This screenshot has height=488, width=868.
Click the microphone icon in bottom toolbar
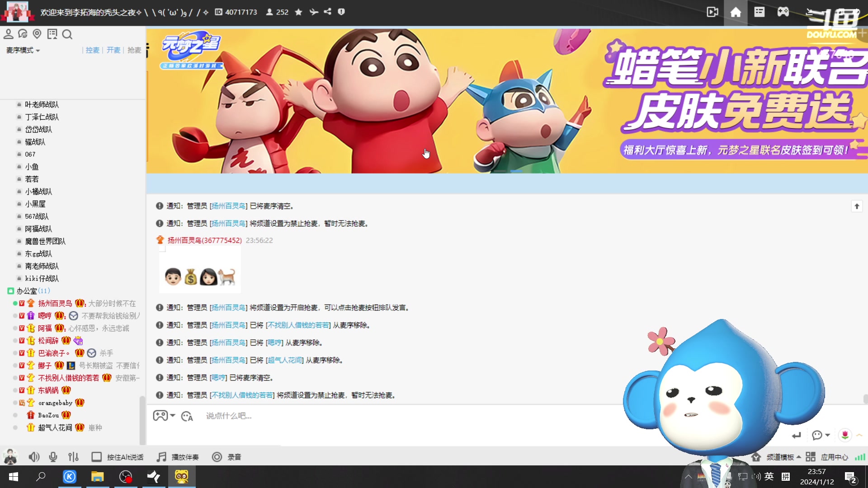click(53, 457)
